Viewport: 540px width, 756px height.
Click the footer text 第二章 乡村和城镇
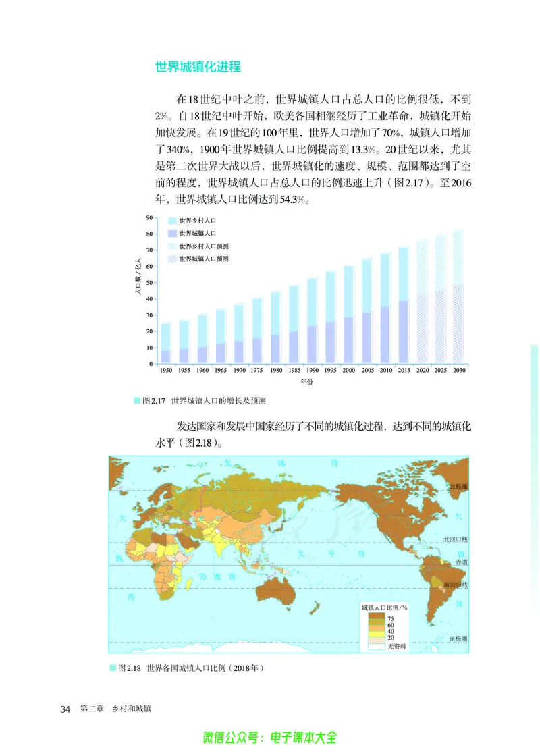click(x=115, y=709)
